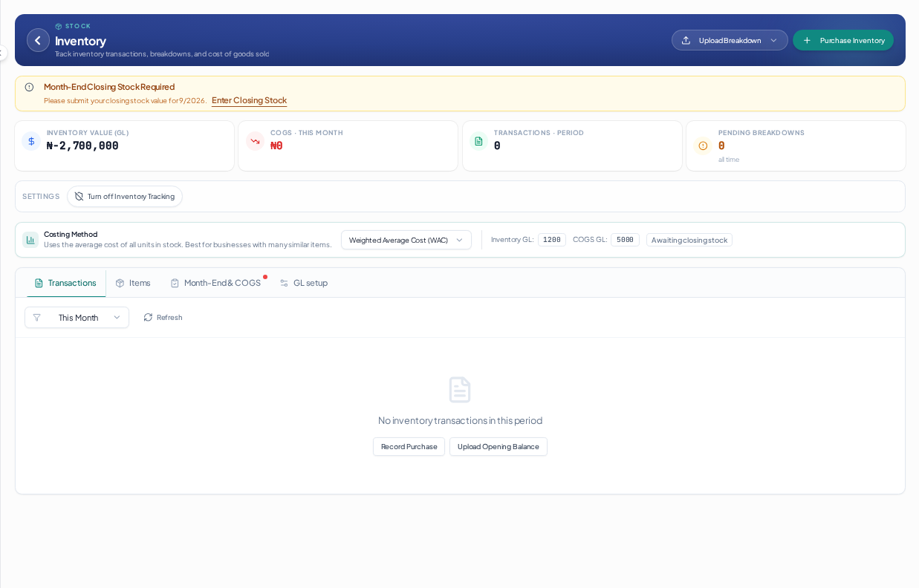This screenshot has width=919, height=588.
Task: Click the 'Month-End Closing Stock Required' heading
Action: [x=109, y=87]
